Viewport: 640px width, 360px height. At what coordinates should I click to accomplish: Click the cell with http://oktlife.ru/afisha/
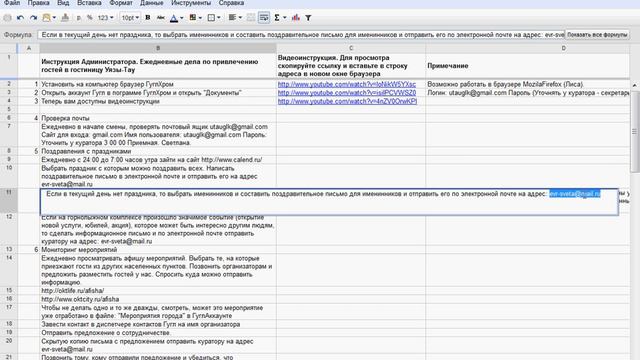click(158, 291)
